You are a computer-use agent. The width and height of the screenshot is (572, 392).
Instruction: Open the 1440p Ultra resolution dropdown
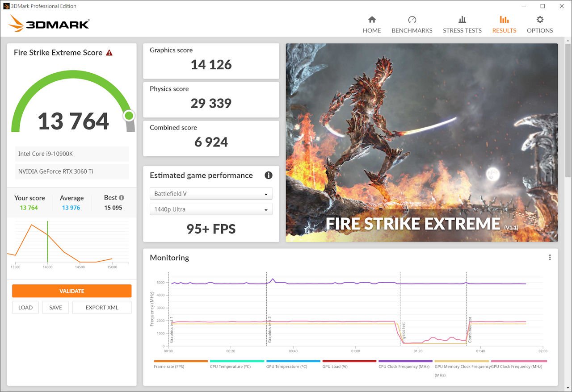211,209
